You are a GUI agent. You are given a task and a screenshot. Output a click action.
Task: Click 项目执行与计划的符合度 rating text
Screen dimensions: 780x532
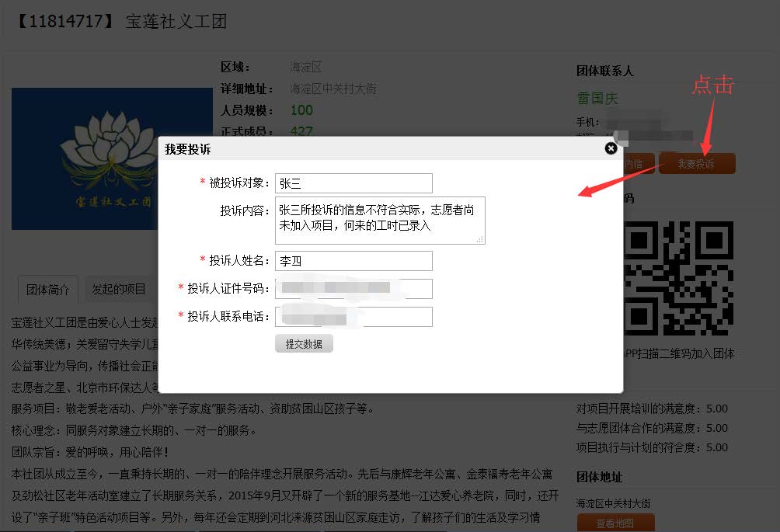click(652, 447)
